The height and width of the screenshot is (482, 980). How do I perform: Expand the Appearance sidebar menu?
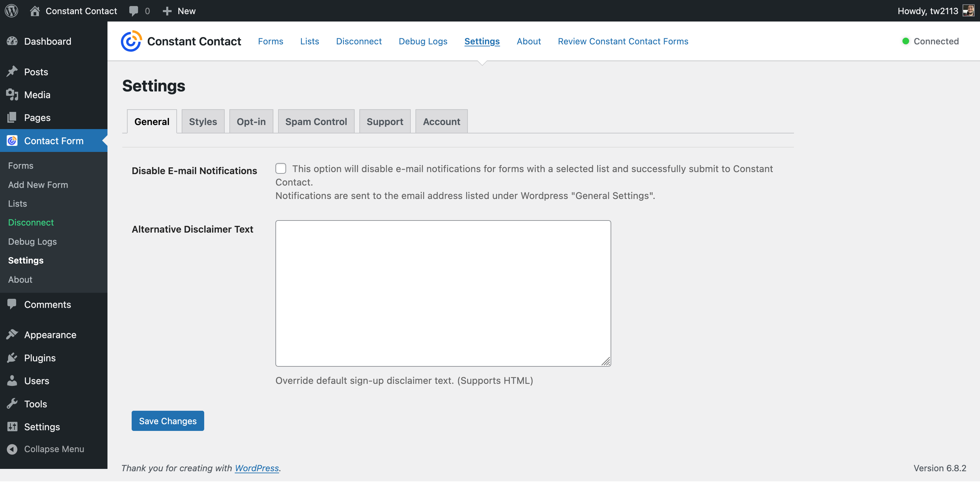tap(50, 335)
